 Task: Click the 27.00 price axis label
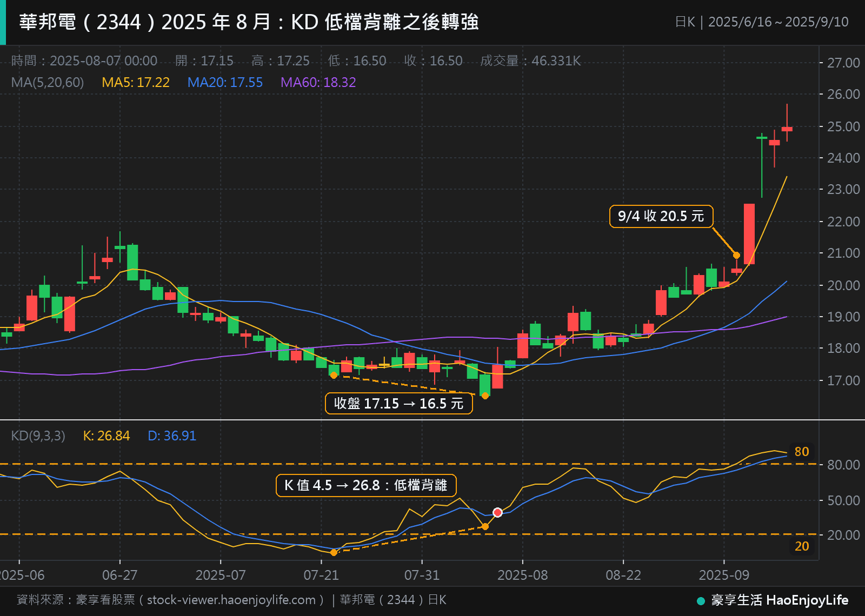(x=843, y=63)
